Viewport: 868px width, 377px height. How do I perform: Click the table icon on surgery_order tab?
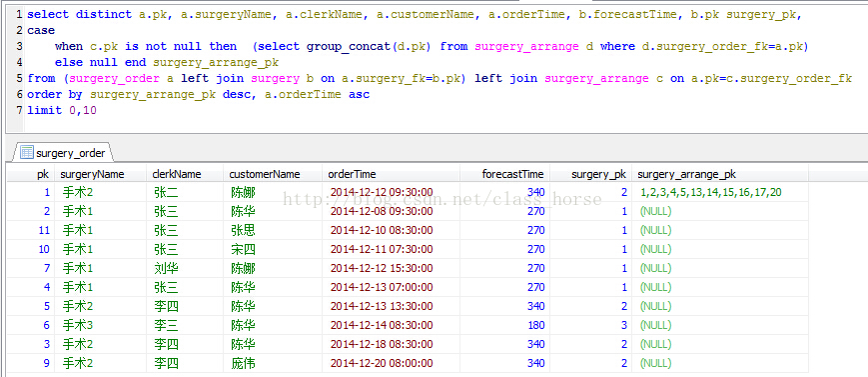point(27,152)
